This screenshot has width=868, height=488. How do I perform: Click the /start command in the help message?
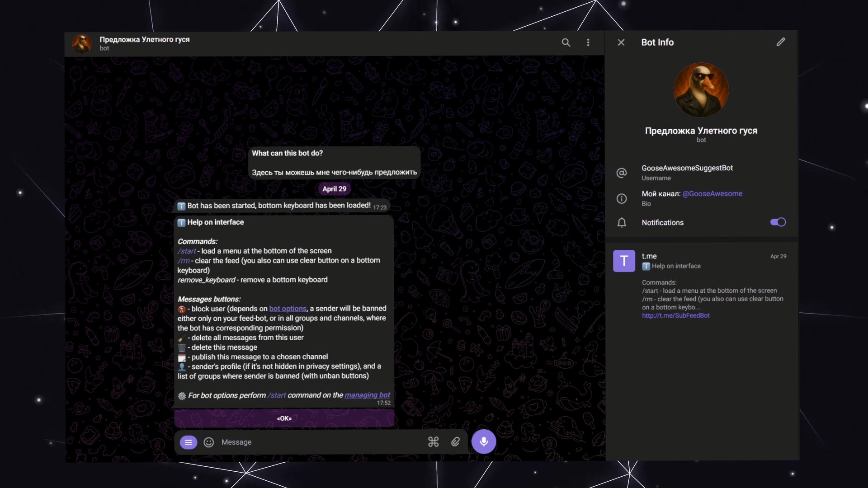(187, 251)
